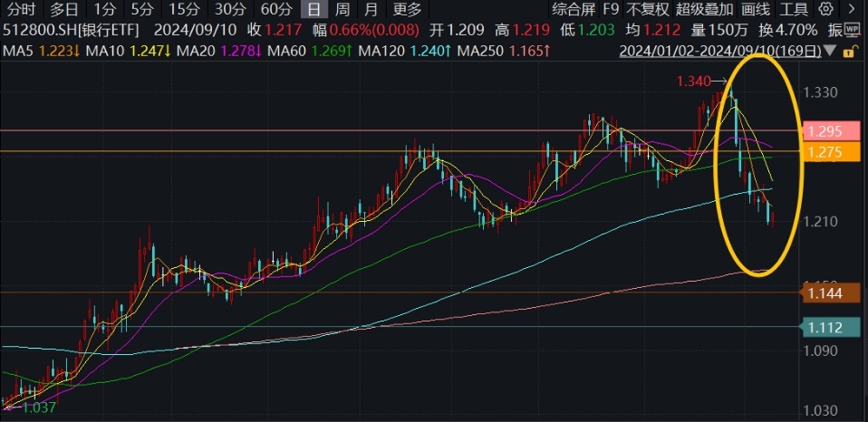Open the settings gear icon

(x=825, y=10)
